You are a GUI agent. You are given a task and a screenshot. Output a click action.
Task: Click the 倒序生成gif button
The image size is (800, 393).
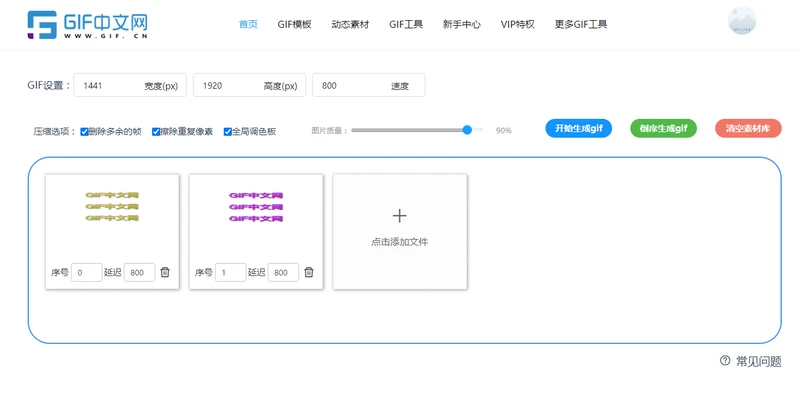click(x=664, y=129)
